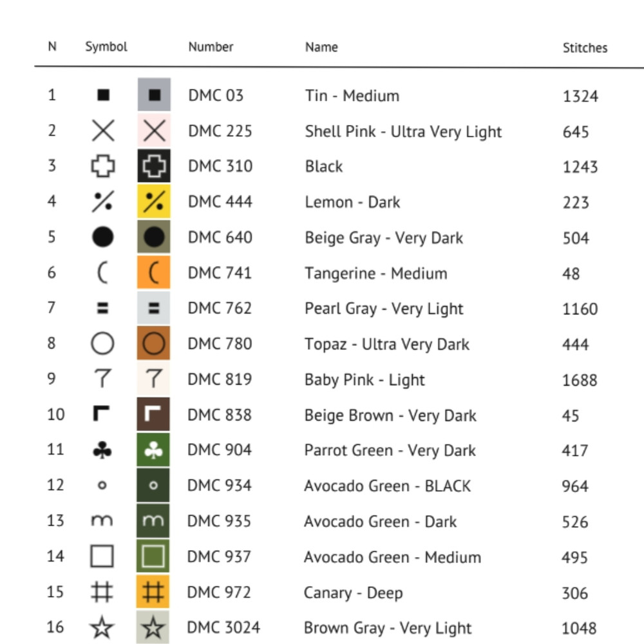644x644 pixels.
Task: Click the thread name Baby Pink - Light
Action: pos(365,379)
